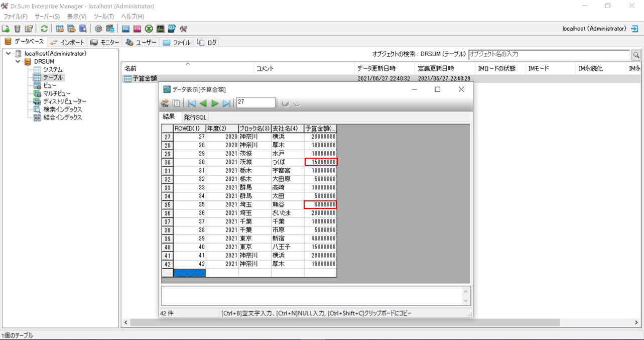Screen dimensions: 644x340
Task: Jump to first record with blue arrow
Action: click(x=192, y=103)
